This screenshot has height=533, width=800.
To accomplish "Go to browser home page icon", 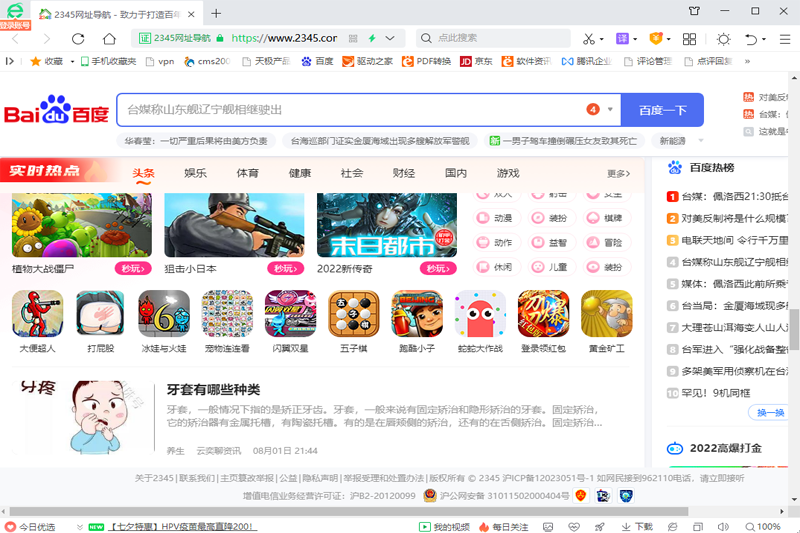I will (109, 39).
